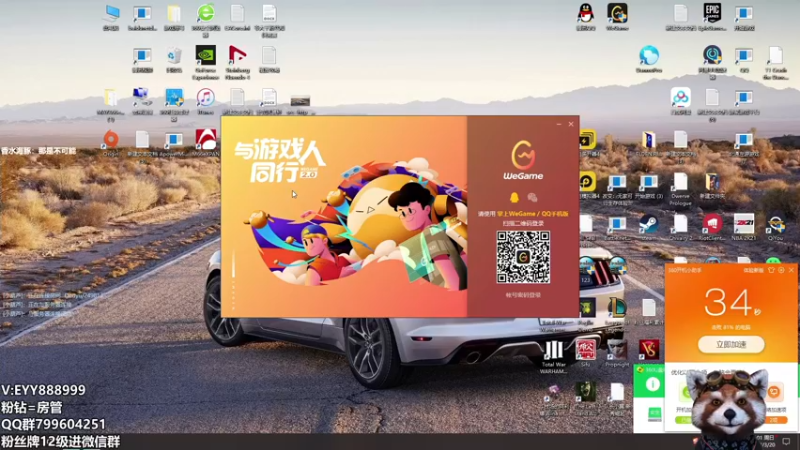800x450 pixels.
Task: Open the Recycle Bin desktop icon
Action: (x=174, y=60)
